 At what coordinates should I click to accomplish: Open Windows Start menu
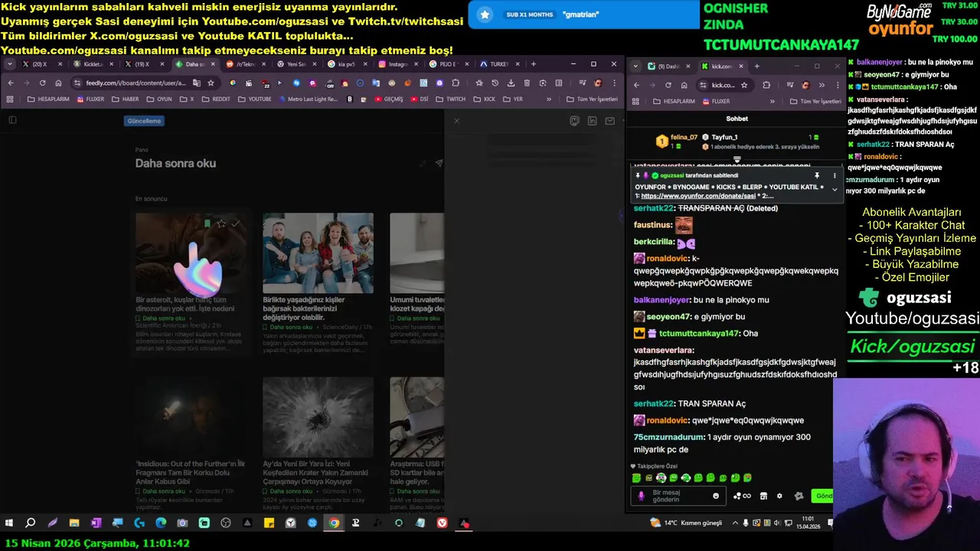coord(9,523)
